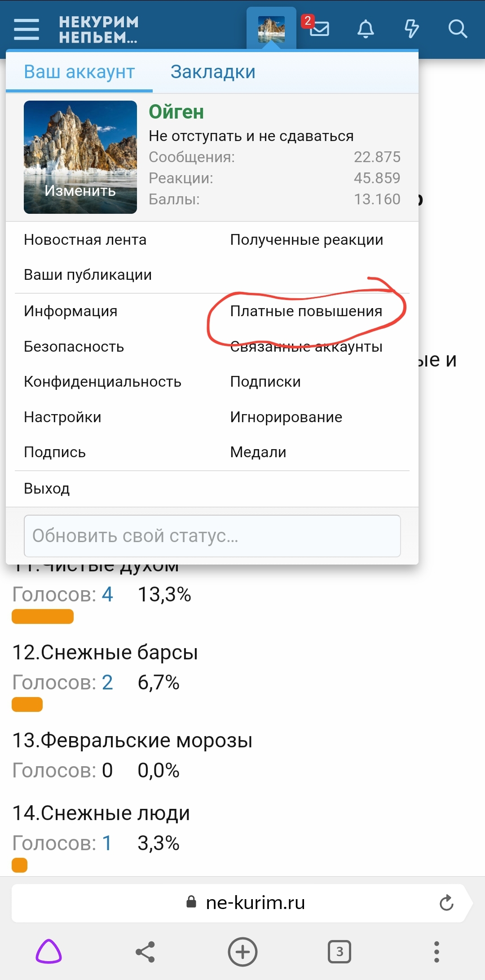Open Платные повышения from the menu
The height and width of the screenshot is (980, 485).
[x=306, y=310]
